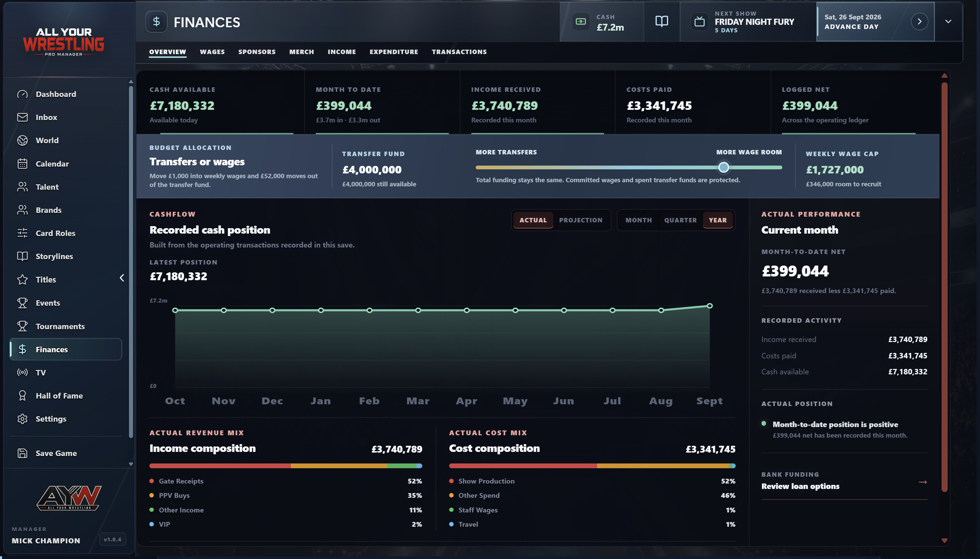The height and width of the screenshot is (559, 980).
Task: Open the Dashboard gauge icon
Action: coord(22,94)
